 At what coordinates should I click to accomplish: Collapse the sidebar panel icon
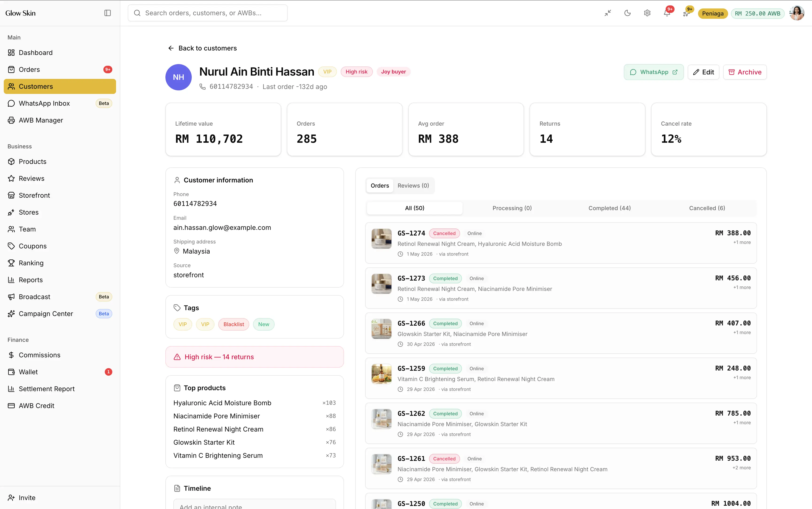(107, 13)
